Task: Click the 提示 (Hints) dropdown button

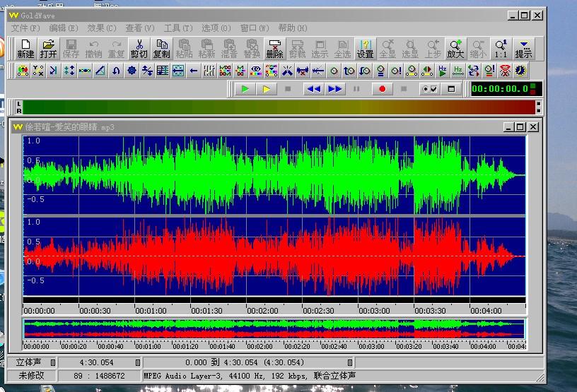Action: click(523, 49)
